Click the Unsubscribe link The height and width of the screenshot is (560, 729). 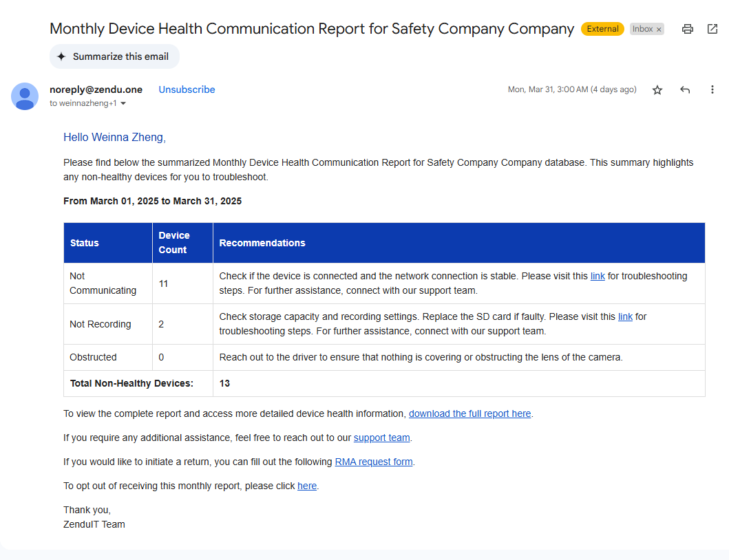point(187,89)
